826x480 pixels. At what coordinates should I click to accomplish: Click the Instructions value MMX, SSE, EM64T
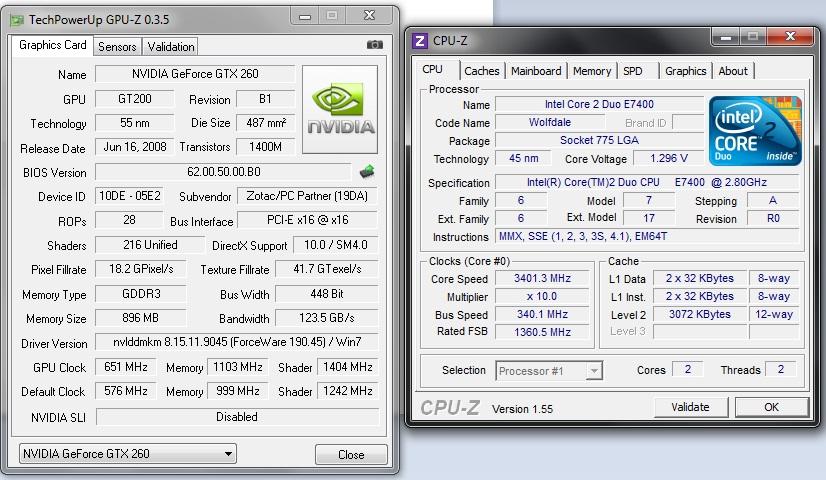647,236
